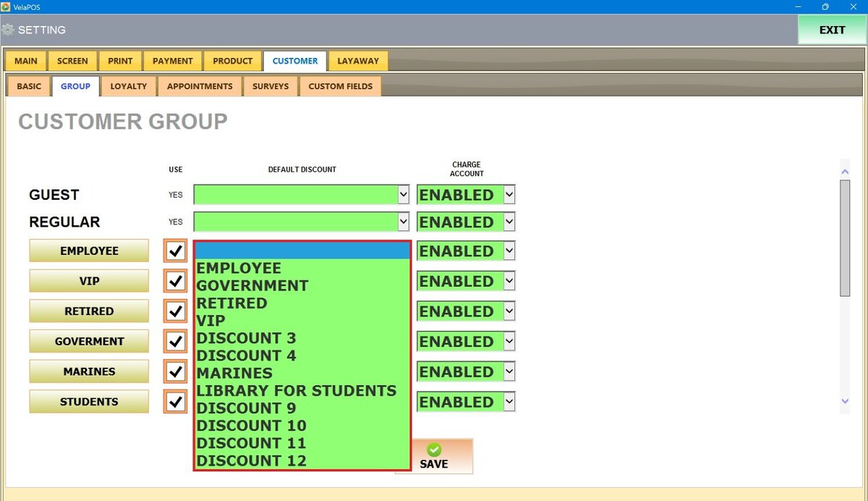Viewport: 868px width, 501px height.
Task: Click the settings gear icon
Action: pyautogui.click(x=8, y=30)
